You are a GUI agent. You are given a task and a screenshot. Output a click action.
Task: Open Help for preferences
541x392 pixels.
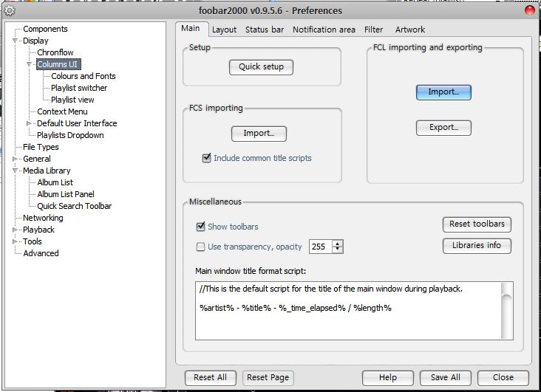pos(388,378)
